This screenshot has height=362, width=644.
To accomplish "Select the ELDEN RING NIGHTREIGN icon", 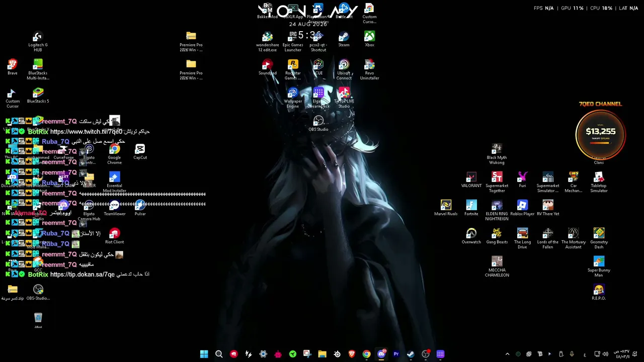I will 497,211.
